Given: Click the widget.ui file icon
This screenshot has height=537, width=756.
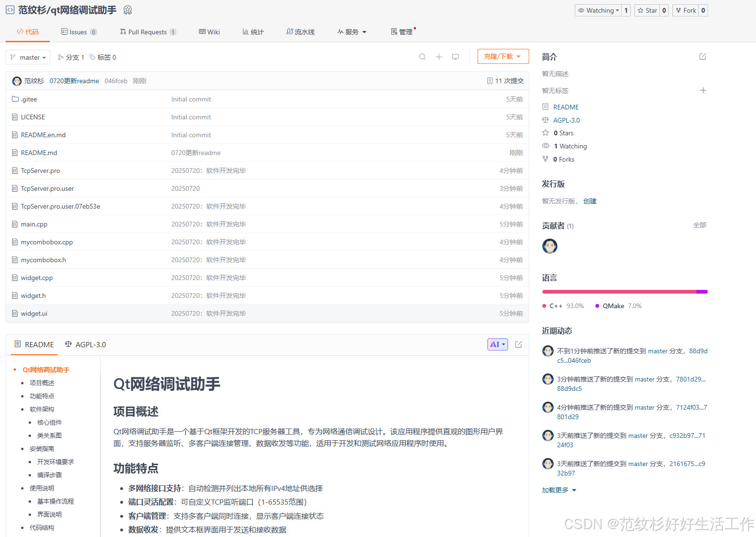Looking at the screenshot, I should [x=15, y=313].
